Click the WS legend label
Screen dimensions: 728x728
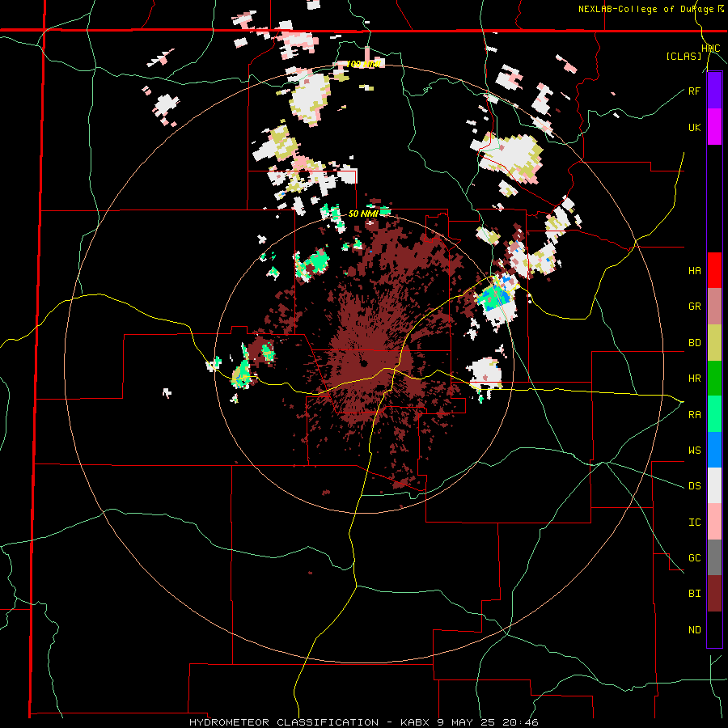click(x=694, y=450)
